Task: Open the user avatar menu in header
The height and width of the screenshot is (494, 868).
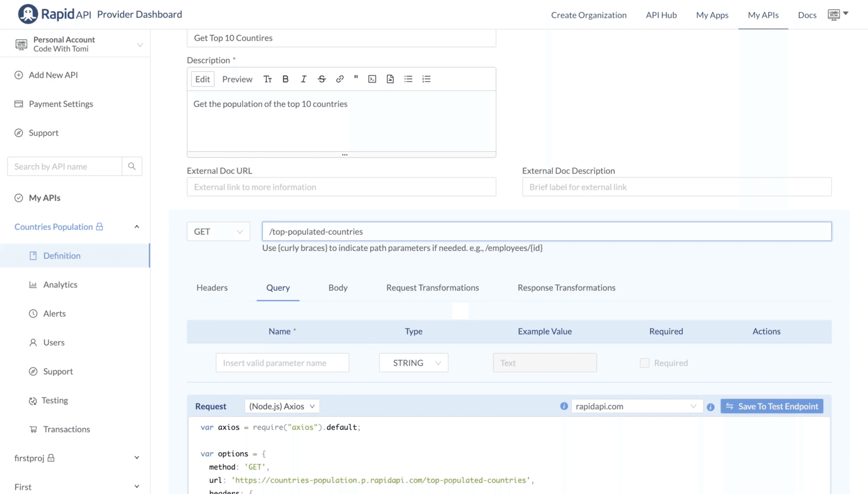Action: [x=838, y=14]
